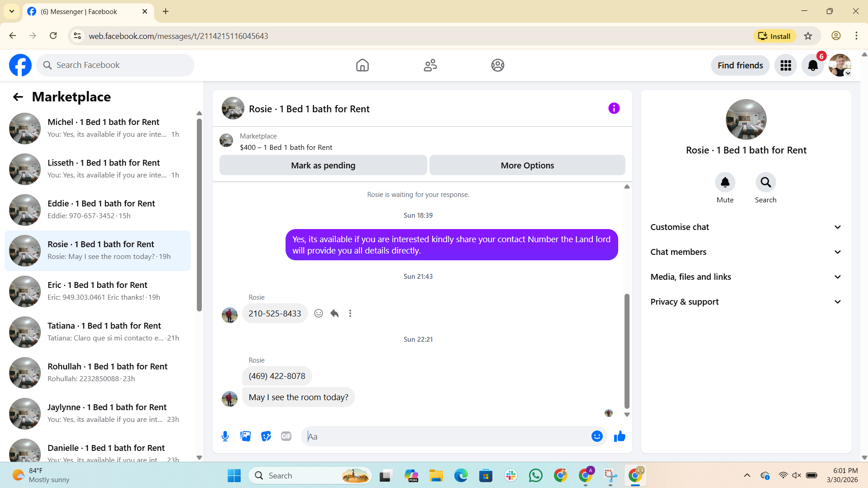Open more options for 210-525-8433 message

pyautogui.click(x=350, y=313)
